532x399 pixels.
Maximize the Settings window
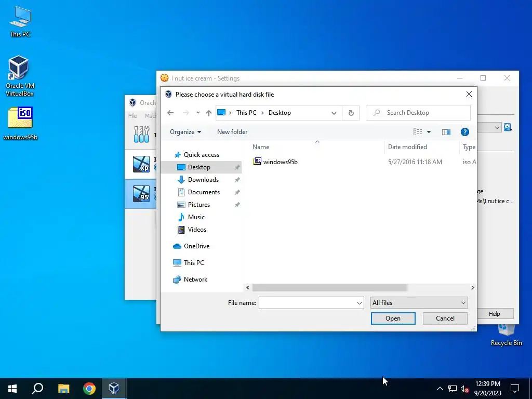click(483, 78)
